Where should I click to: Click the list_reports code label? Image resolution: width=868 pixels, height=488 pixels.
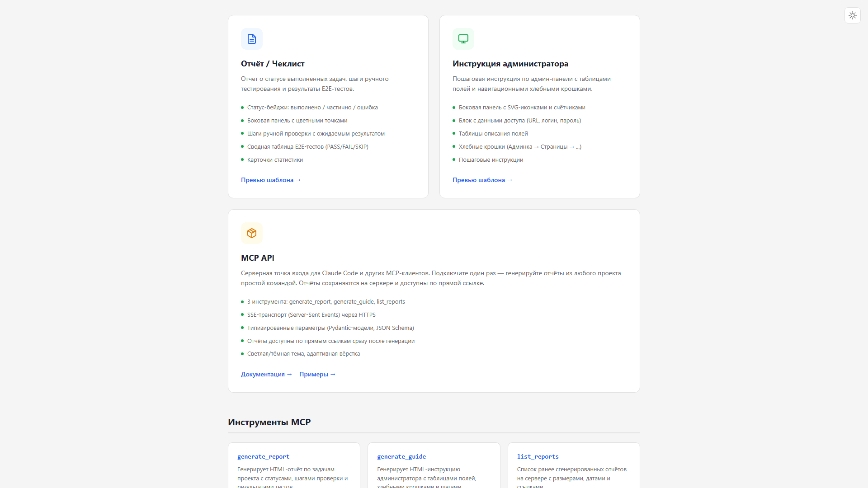[538, 456]
